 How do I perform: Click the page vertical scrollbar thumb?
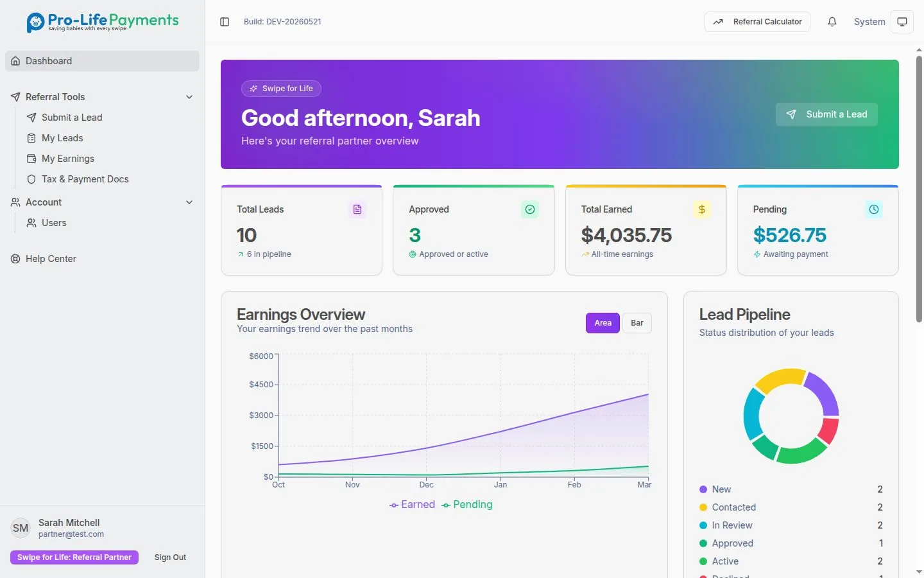(919, 189)
